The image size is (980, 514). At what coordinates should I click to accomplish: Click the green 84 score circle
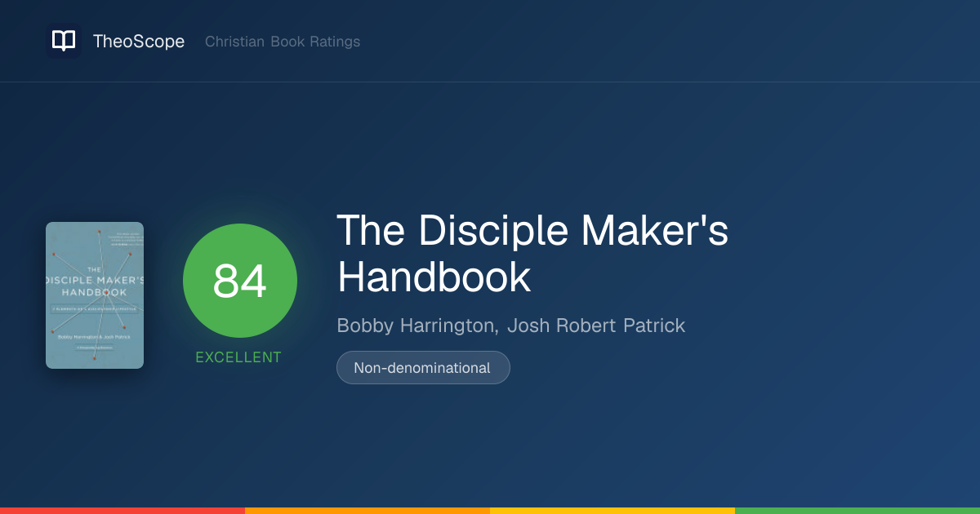click(x=240, y=281)
